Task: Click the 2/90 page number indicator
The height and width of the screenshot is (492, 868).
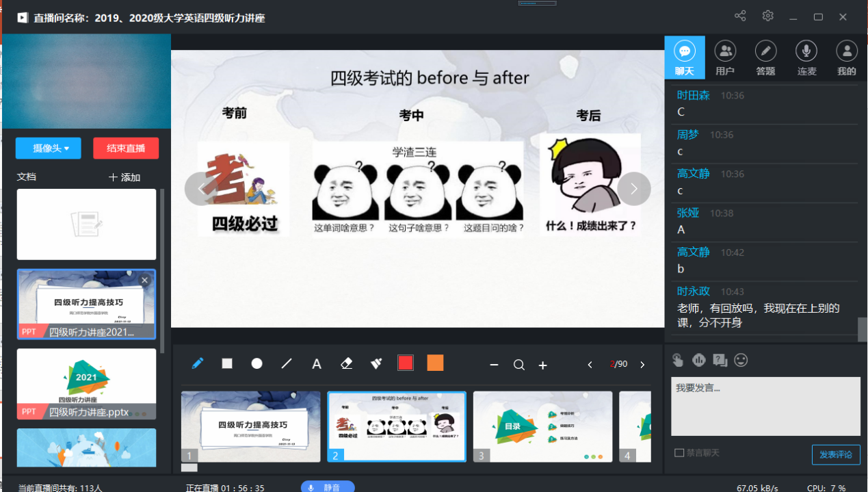Action: [618, 365]
